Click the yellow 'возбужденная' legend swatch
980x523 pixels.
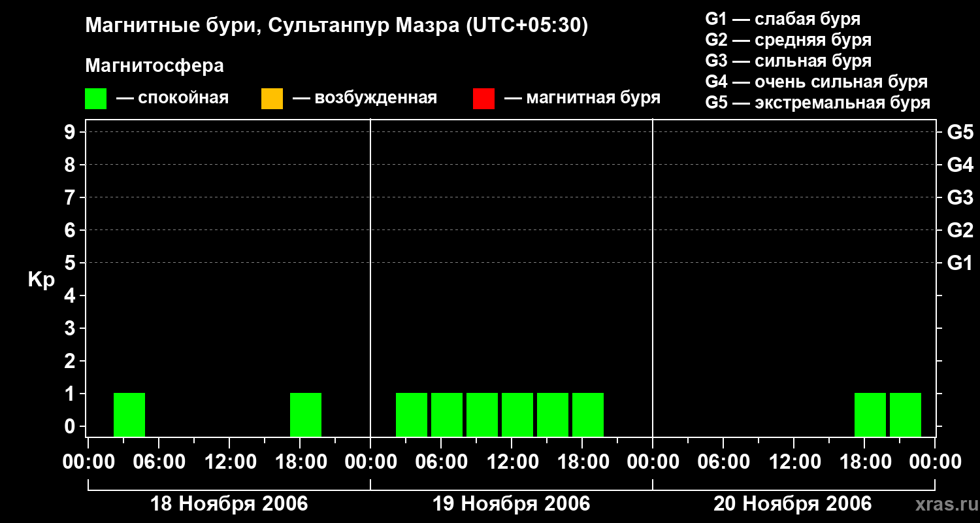click(x=272, y=99)
